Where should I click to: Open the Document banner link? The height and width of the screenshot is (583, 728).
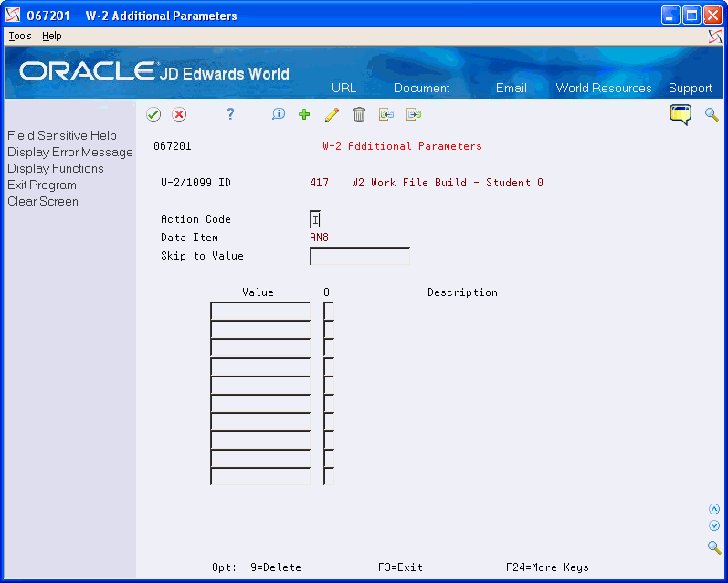point(422,88)
